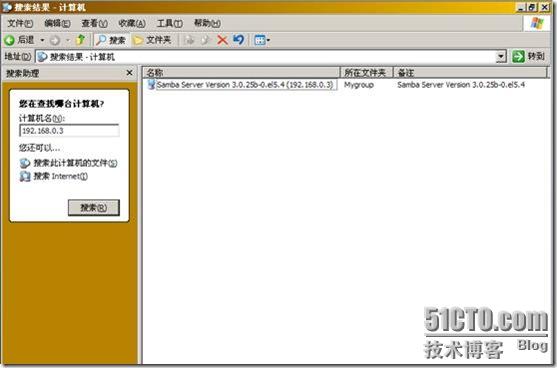Click 搜索 Internet link
This screenshot has width=557, height=368.
click(60, 176)
